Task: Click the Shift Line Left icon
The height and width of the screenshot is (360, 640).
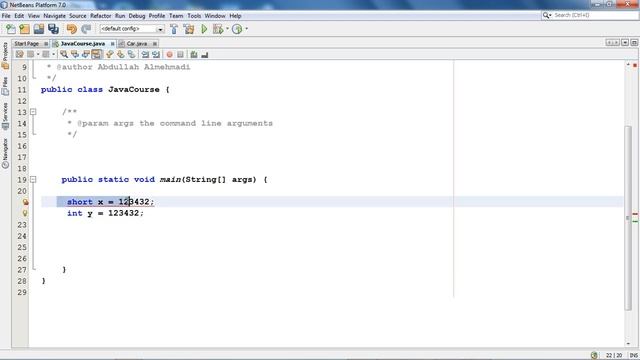Action: click(145, 54)
